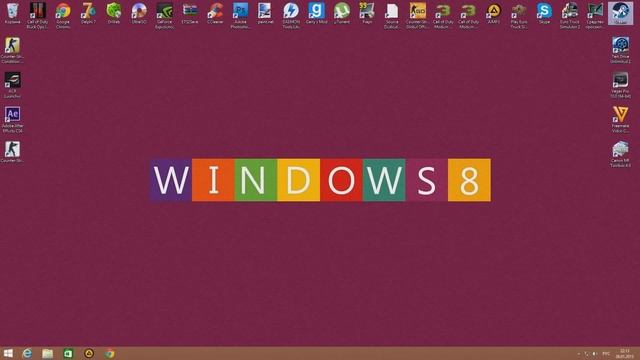This screenshot has height=360, width=640.
Task: Click the Windows Start button
Action: coord(8,353)
